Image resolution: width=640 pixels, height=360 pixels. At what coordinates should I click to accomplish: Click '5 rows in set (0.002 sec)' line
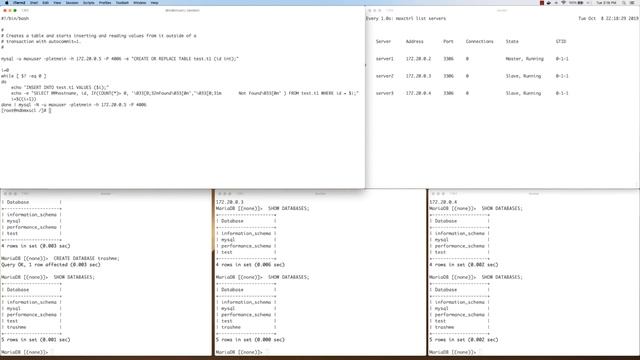(464, 340)
